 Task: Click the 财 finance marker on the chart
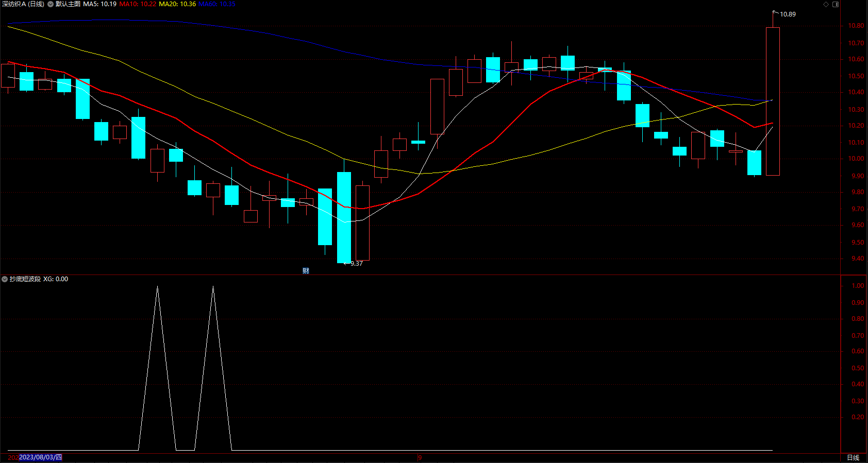tap(306, 271)
